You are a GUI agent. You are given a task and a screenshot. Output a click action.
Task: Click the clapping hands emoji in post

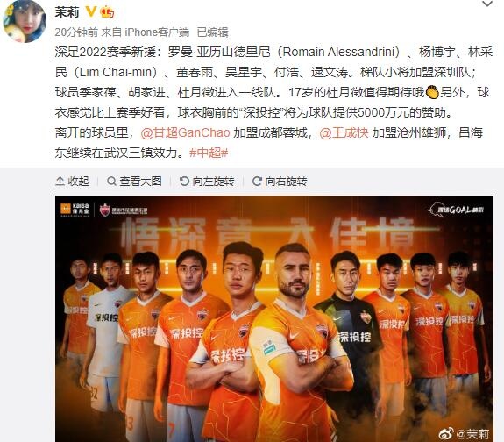[432, 93]
